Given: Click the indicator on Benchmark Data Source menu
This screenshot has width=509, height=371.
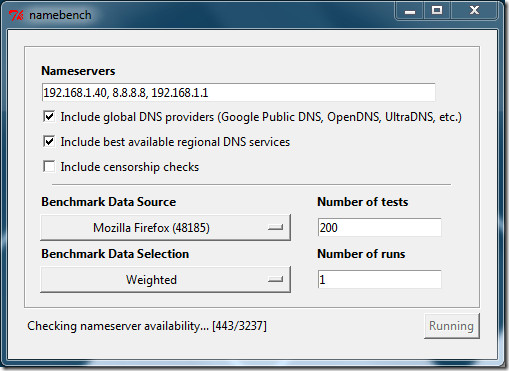Looking at the screenshot, I should pos(275,228).
